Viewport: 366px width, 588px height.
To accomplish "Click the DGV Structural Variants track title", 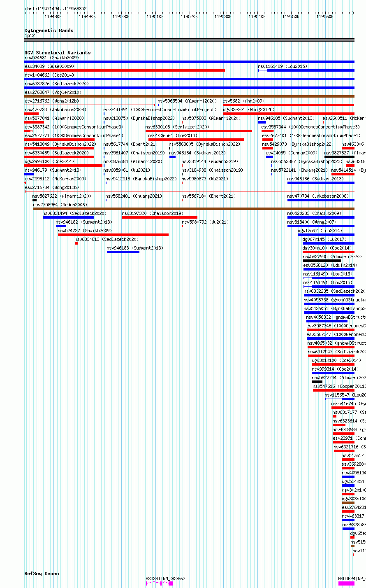I will click(x=57, y=53).
